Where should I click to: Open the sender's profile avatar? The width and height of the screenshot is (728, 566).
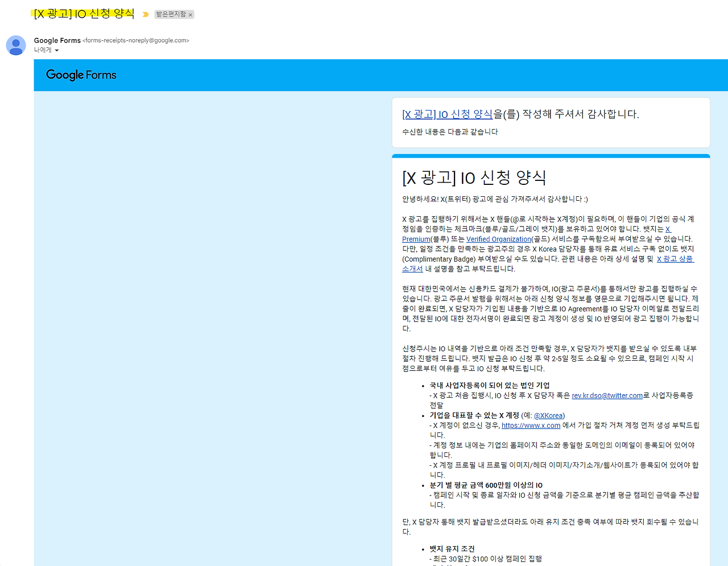click(x=15, y=46)
